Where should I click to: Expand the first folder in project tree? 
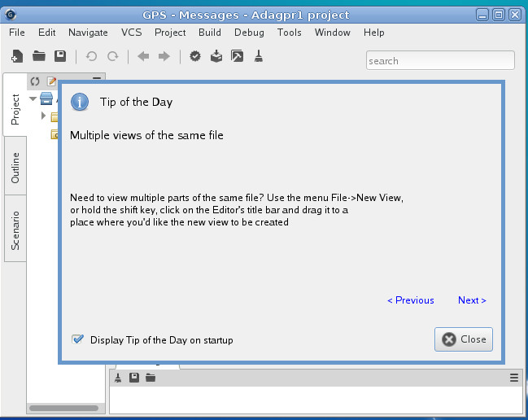pyautogui.click(x=43, y=116)
